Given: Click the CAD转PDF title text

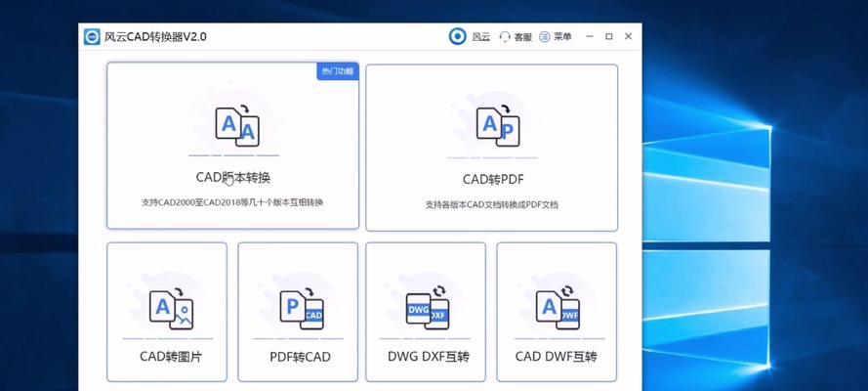Looking at the screenshot, I should pos(493,180).
